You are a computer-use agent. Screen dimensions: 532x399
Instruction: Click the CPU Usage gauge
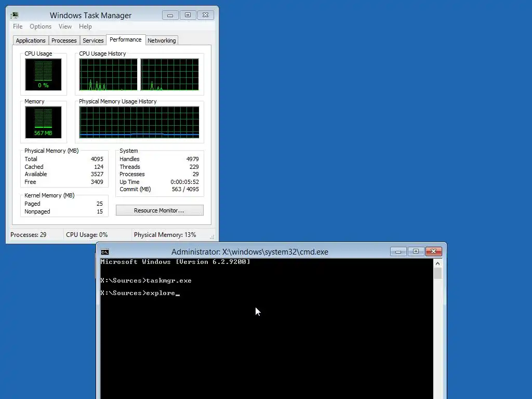pos(43,74)
